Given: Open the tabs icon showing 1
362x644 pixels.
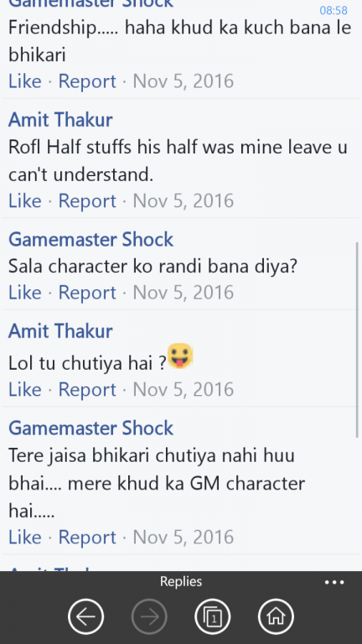Looking at the screenshot, I should (213, 616).
